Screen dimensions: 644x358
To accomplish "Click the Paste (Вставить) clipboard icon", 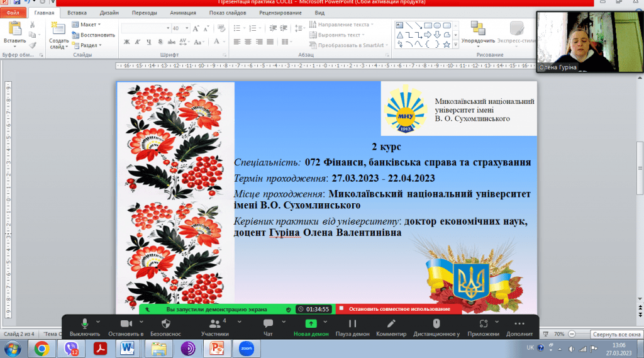I will 14,28.
